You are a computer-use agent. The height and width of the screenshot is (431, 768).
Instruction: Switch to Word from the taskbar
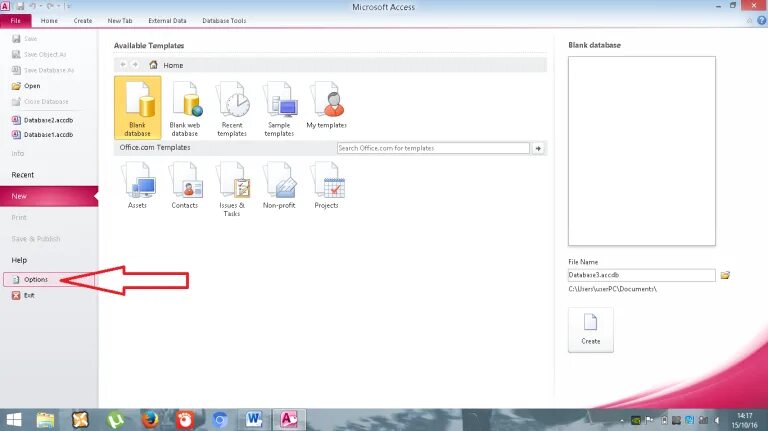[x=254, y=420]
